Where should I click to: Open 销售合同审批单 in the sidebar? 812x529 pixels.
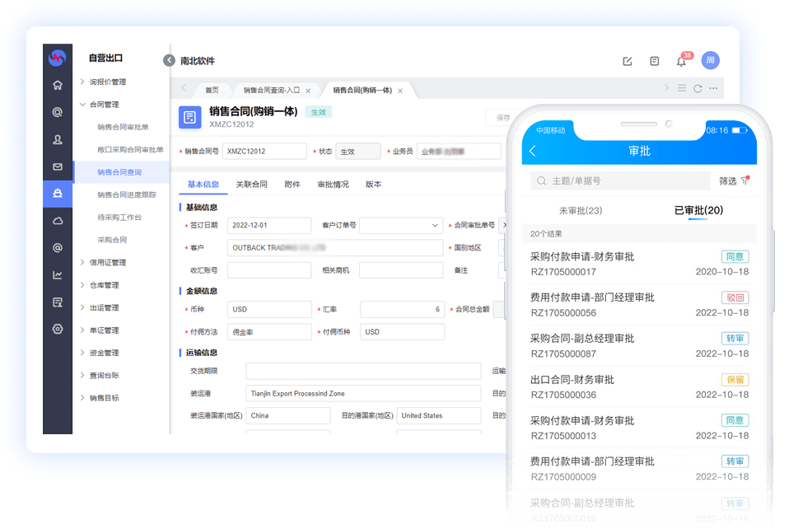123,127
